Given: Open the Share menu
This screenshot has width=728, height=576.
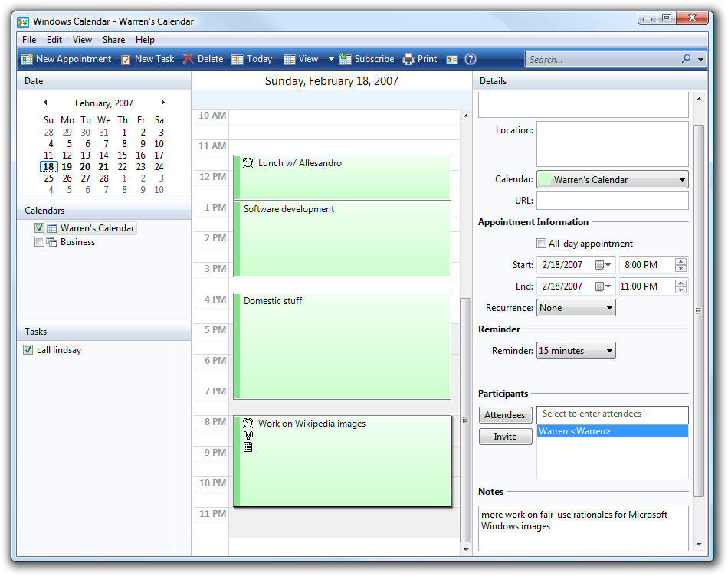Looking at the screenshot, I should 113,40.
